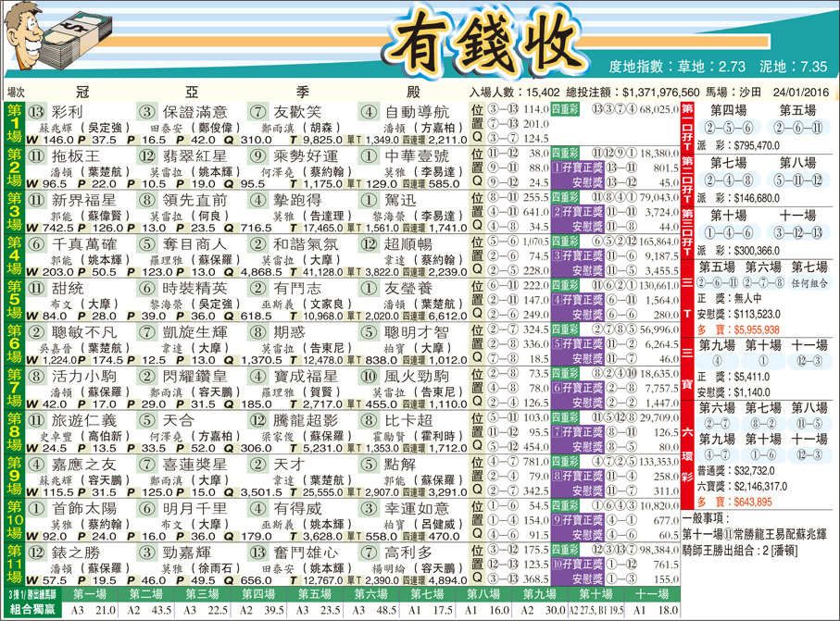Click the purple 1孖寶正獎 label
This screenshot has width=840, height=621.
coord(577,168)
